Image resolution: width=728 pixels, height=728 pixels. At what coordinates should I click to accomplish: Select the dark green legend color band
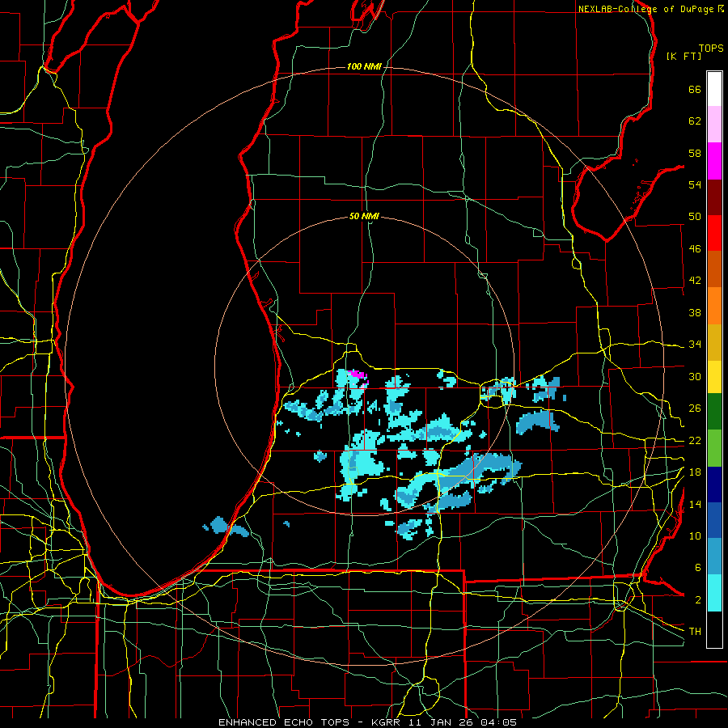[714, 412]
